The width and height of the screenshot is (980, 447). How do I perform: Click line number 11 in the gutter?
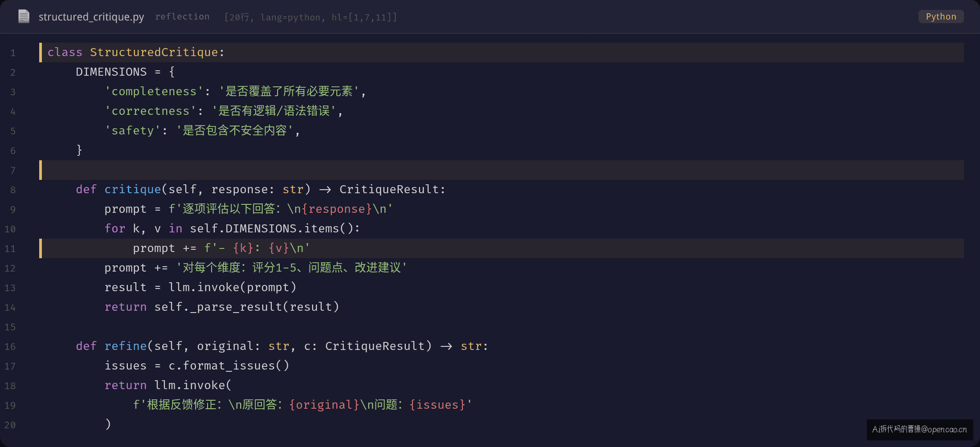[10, 249]
